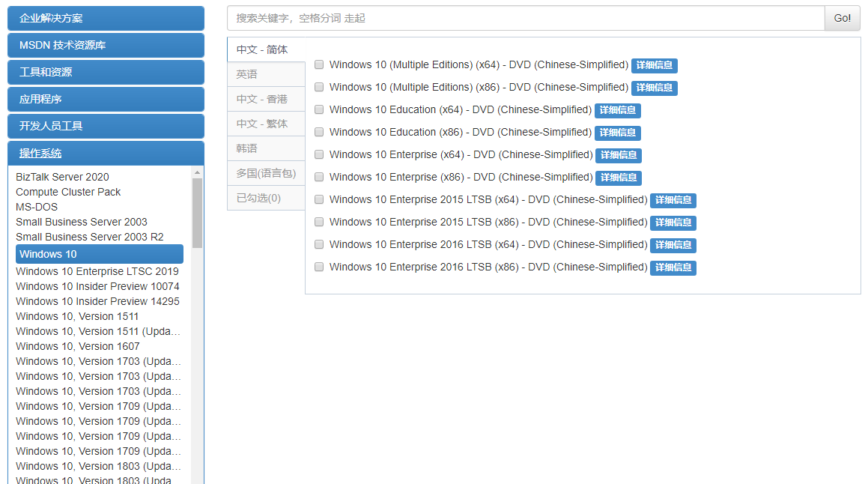Click the Go! search button
Viewport: 868px width, 484px height.
[842, 18]
